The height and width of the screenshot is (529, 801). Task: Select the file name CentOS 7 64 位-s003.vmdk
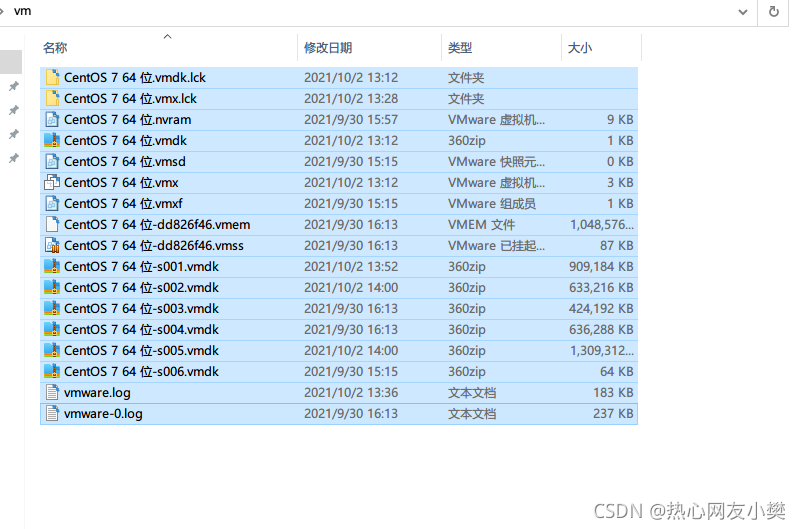pos(142,308)
